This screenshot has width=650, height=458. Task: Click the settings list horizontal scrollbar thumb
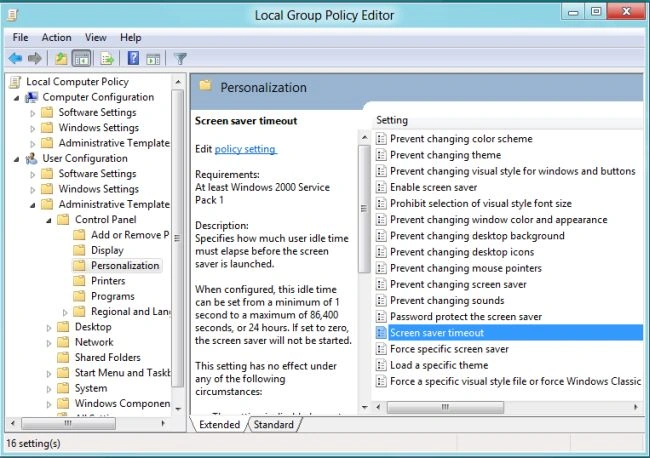[x=446, y=407]
